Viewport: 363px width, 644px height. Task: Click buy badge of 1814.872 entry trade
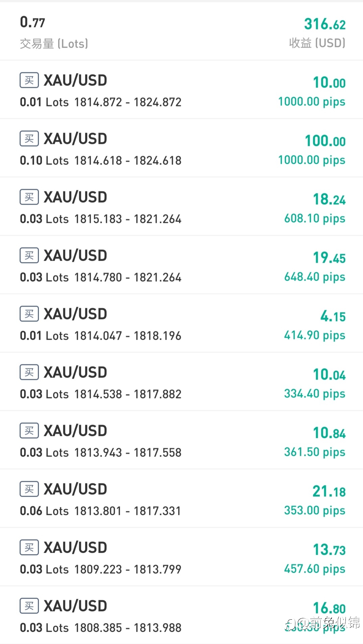pos(29,80)
